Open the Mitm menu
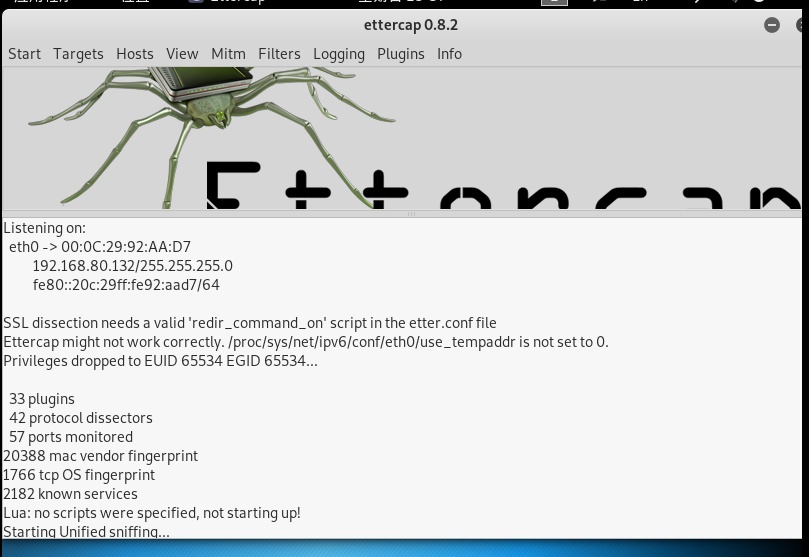809x557 pixels. [228, 54]
